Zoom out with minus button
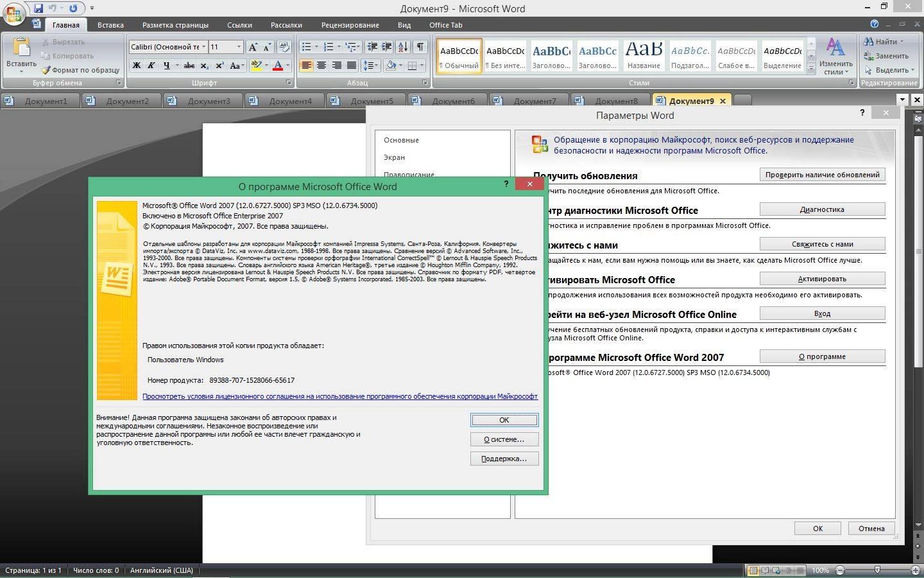Viewport: 924px width, 578px height. [840, 570]
